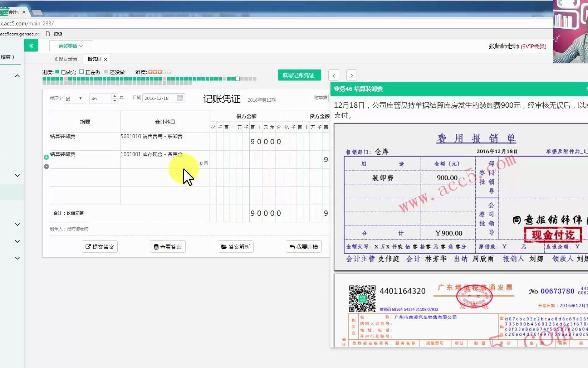Click the folder icon on 答案解析 button
Image resolution: width=588 pixels, height=368 pixels.
[223, 246]
